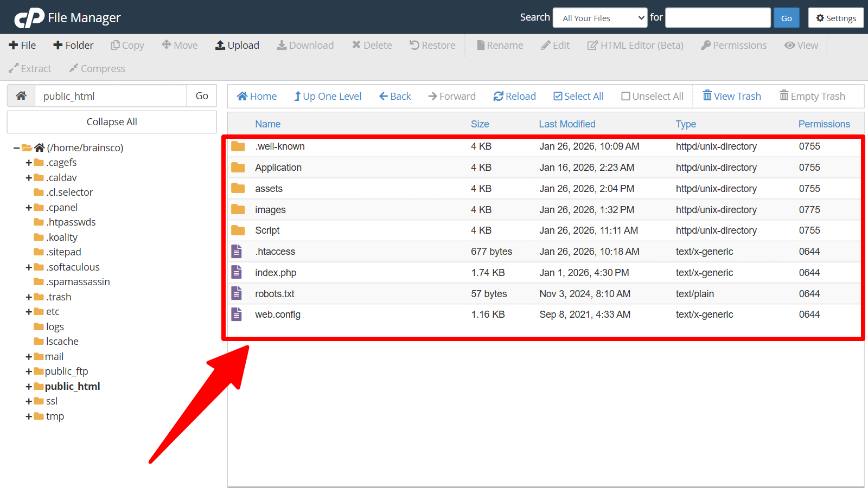
Task: Select .htpasswds in the folder tree
Action: point(71,222)
